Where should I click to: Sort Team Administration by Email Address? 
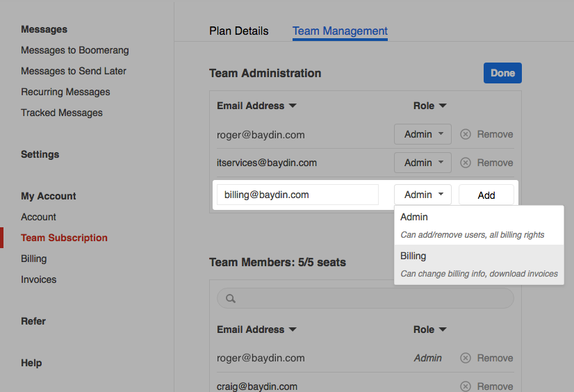click(x=256, y=106)
